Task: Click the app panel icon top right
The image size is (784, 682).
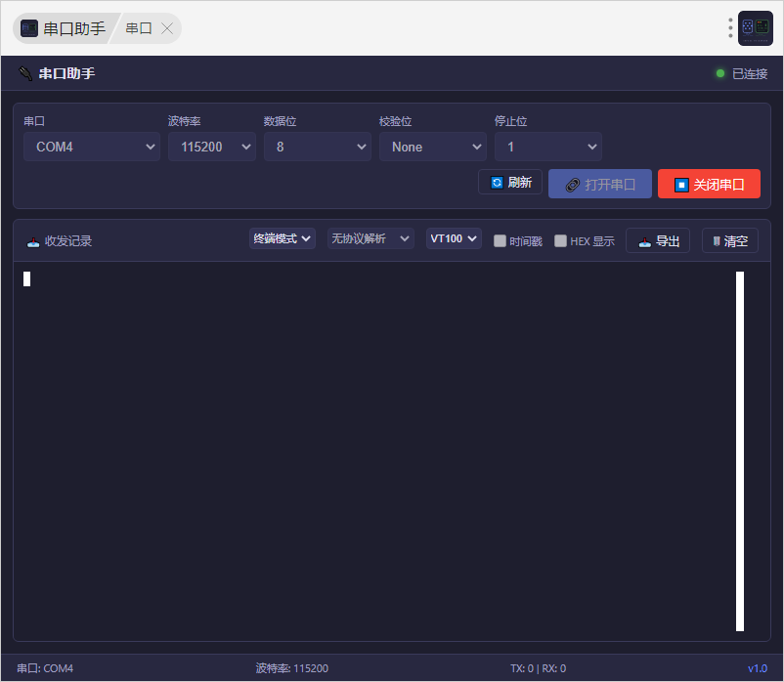Action: (x=755, y=28)
